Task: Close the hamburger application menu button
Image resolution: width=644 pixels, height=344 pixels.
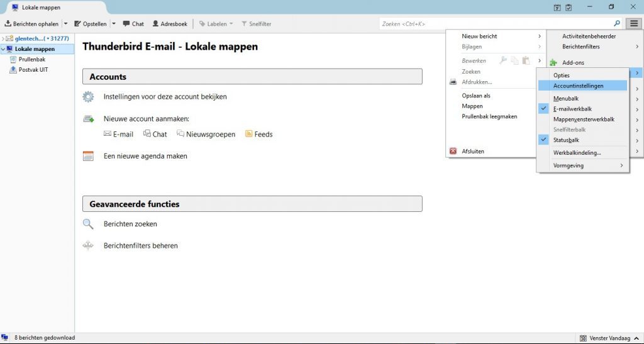Action: point(634,23)
